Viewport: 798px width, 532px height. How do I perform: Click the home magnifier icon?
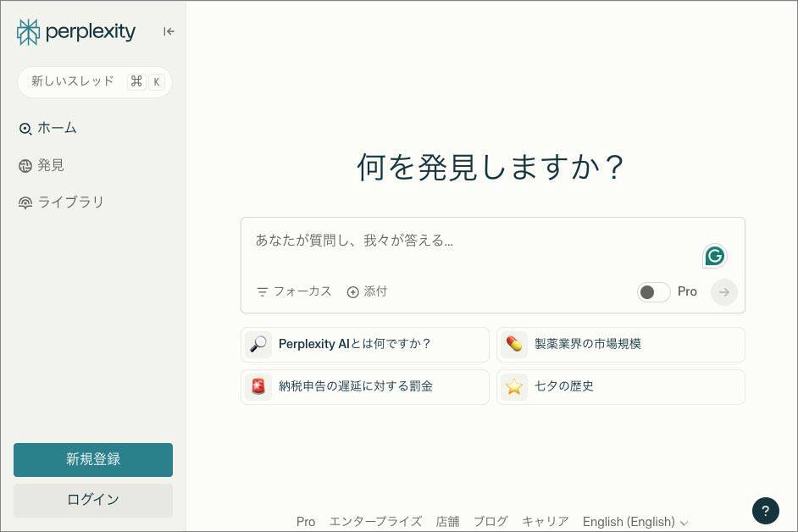click(25, 129)
